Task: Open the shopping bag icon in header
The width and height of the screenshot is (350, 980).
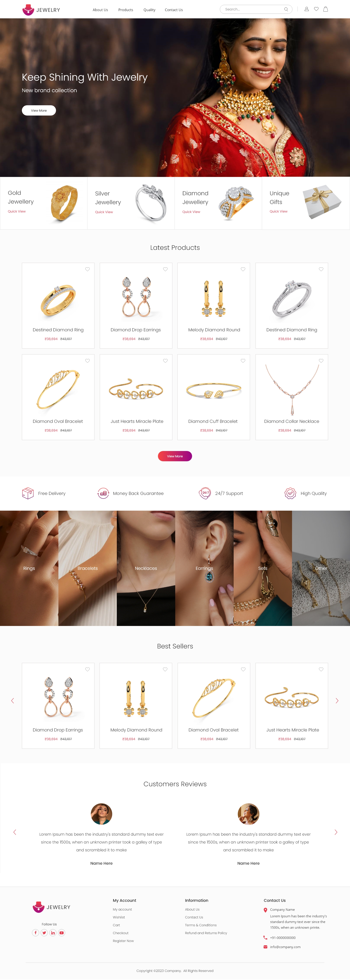Action: (x=326, y=9)
